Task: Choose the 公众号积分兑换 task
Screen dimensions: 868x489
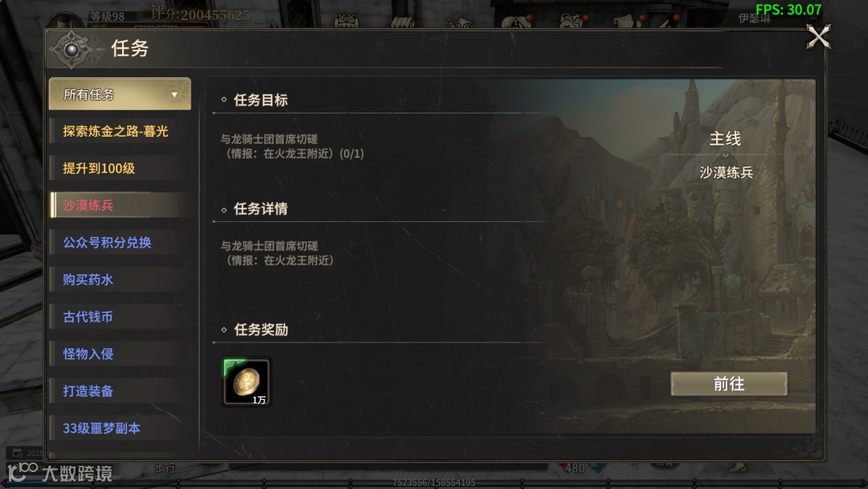Action: click(108, 243)
